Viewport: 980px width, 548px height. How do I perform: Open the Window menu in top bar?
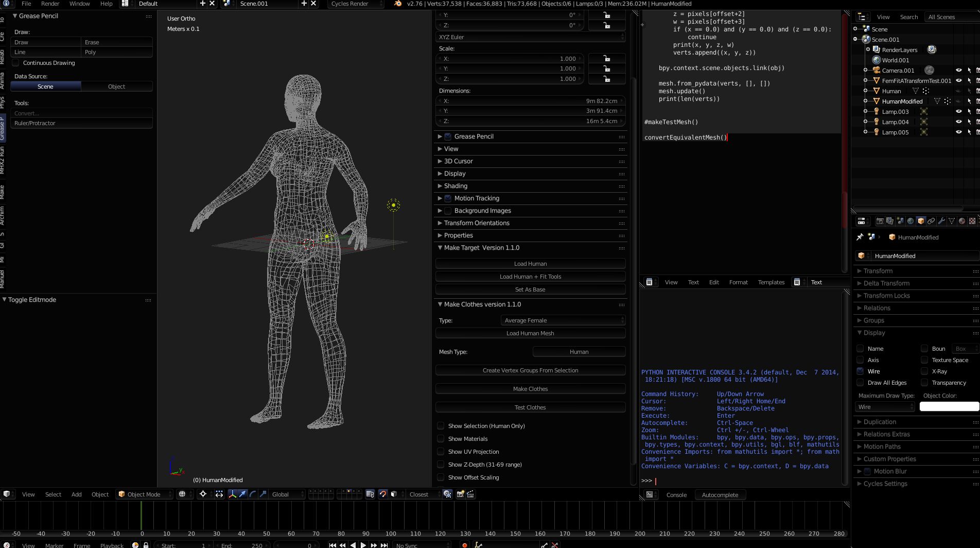pos(80,4)
